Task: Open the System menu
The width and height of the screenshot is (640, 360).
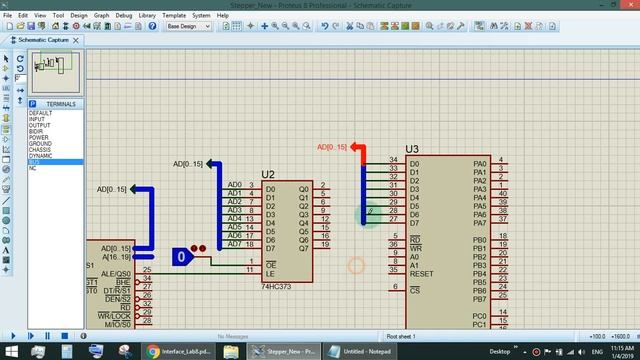Action: pos(201,15)
